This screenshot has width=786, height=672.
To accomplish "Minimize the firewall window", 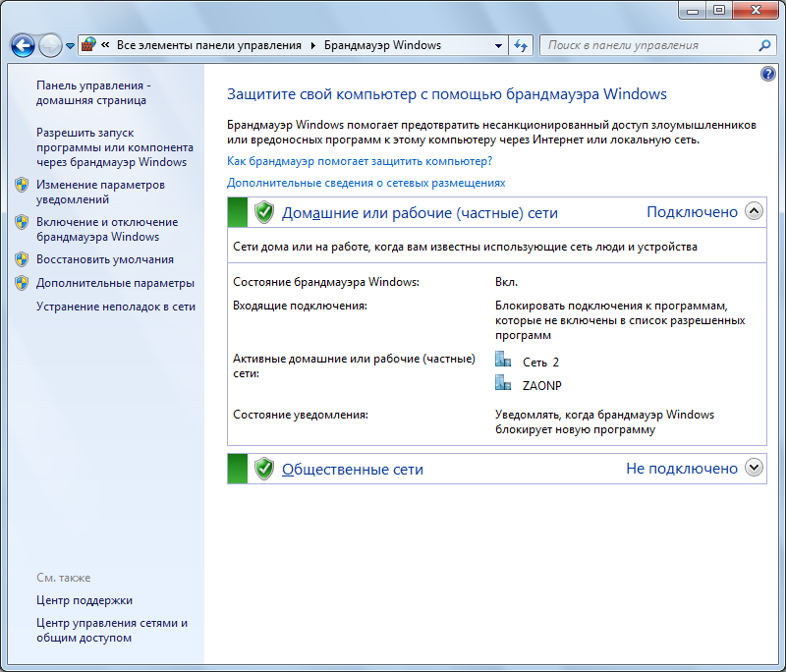I will [693, 11].
